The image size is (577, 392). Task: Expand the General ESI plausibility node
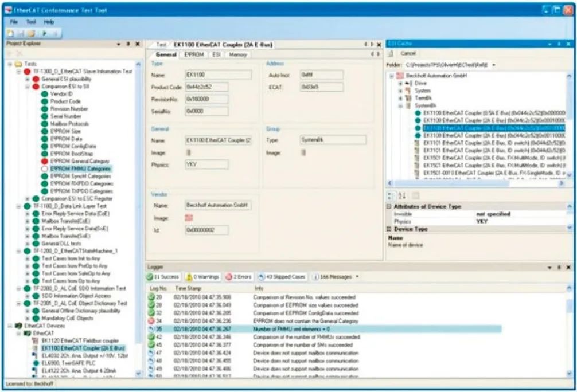point(27,79)
